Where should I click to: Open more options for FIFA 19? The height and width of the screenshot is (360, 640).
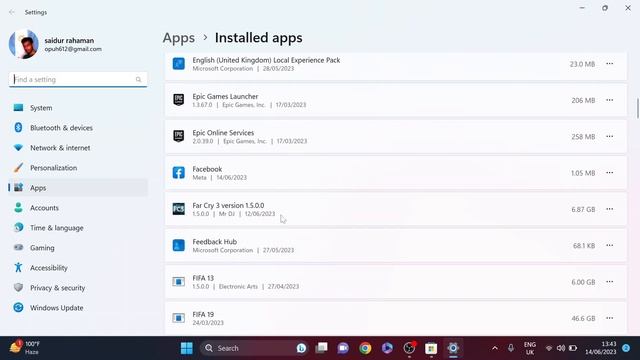click(x=609, y=318)
